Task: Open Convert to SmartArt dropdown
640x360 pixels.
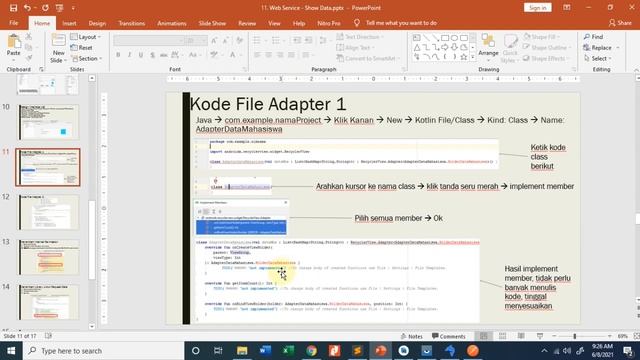Action: 367,58
